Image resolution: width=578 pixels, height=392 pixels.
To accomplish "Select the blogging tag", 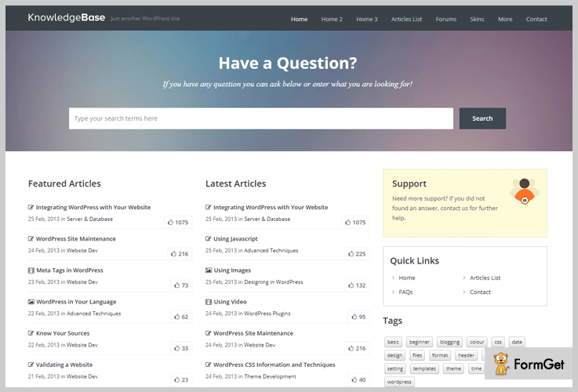I will pyautogui.click(x=449, y=343).
